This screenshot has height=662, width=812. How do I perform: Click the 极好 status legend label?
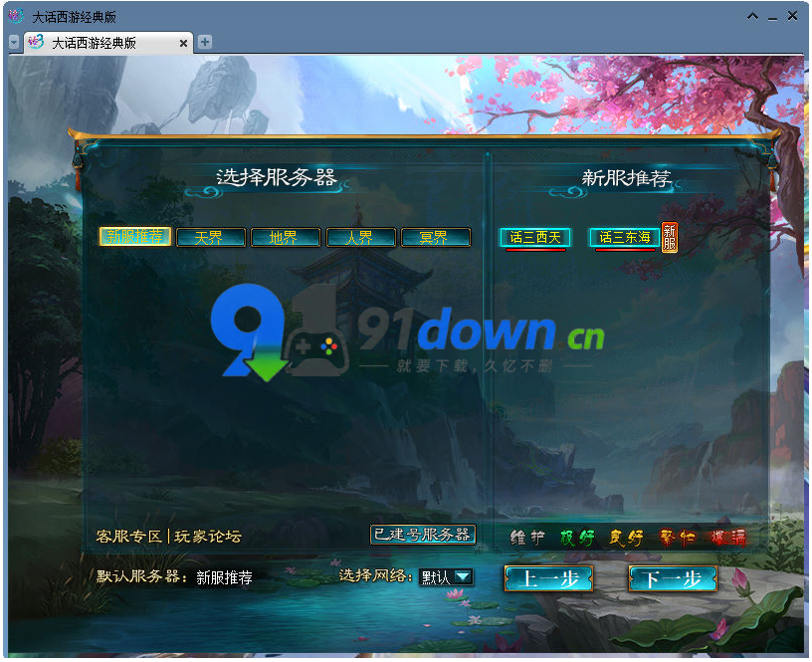[x=577, y=538]
